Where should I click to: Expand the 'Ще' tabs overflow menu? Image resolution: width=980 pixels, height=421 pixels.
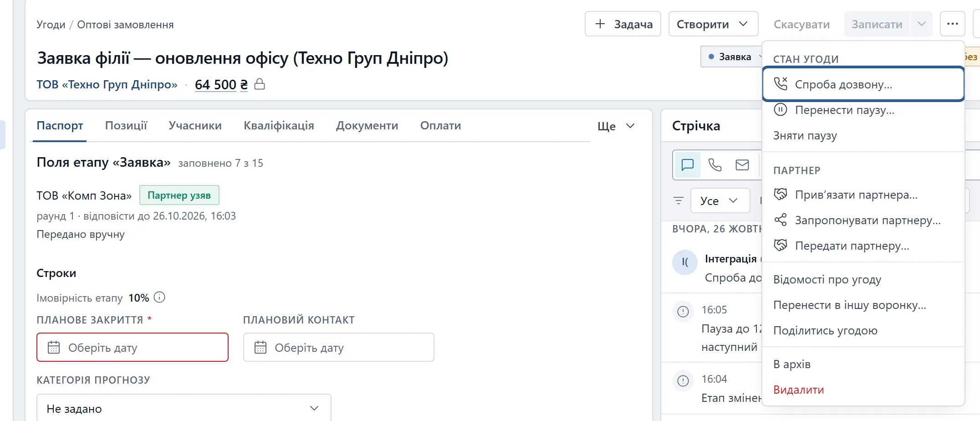point(616,126)
